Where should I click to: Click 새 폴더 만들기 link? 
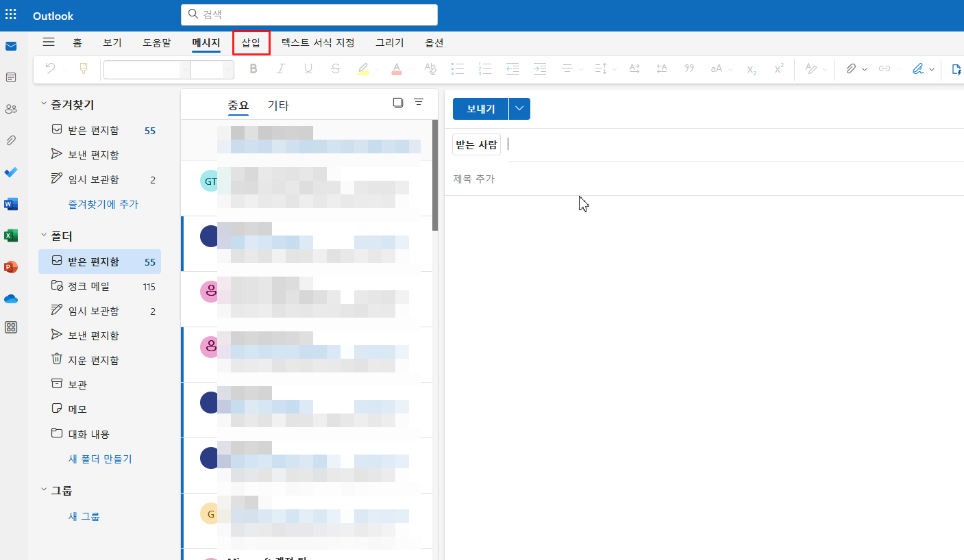(x=100, y=459)
